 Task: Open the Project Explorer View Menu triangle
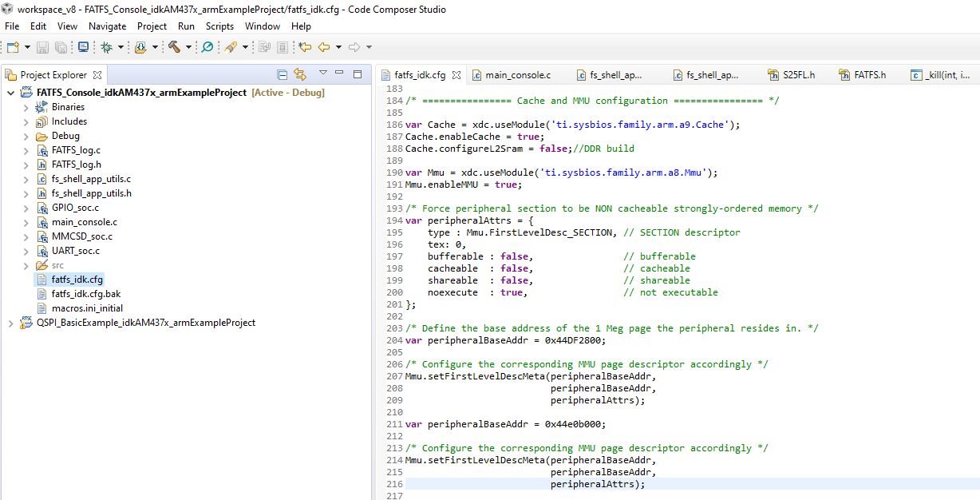[x=322, y=73]
